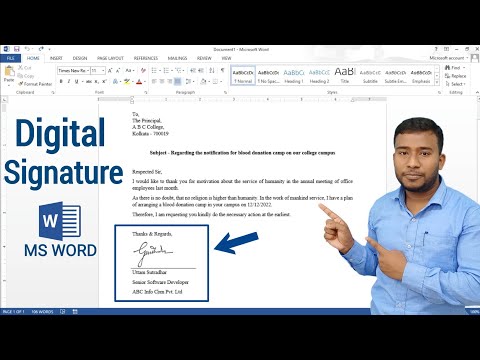480x360 pixels.
Task: Open the Font dialog launcher
Action: [146, 92]
